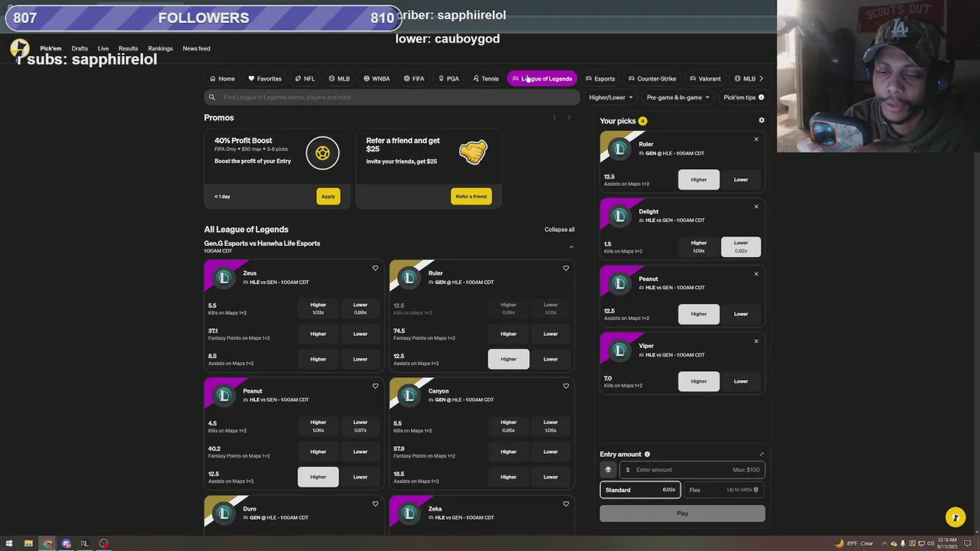Pick Higher for Zeus 37.1 fantasy points

tap(318, 334)
